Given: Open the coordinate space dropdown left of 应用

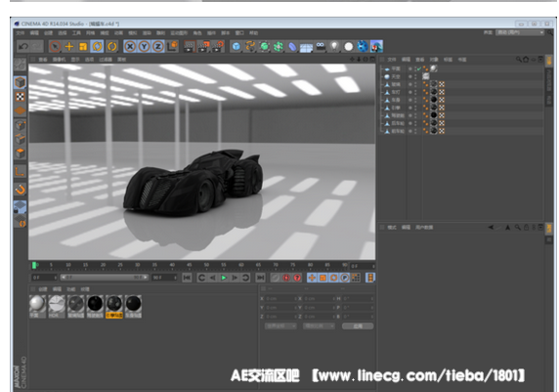Looking at the screenshot, I should click(x=280, y=327).
